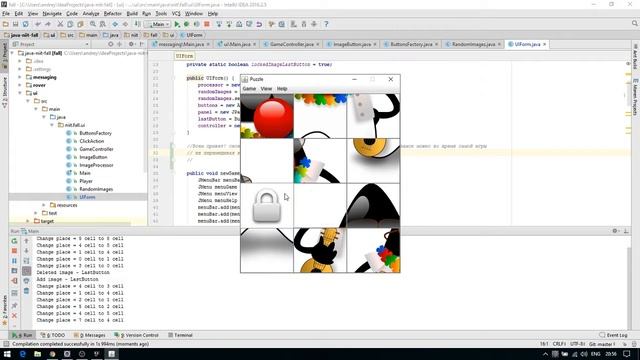The height and width of the screenshot is (360, 640).
Task: Switch to GameController.java tab
Action: point(292,44)
